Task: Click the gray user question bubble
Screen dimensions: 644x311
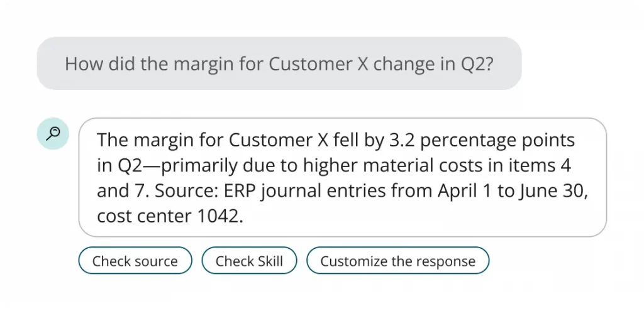Action: tap(279, 63)
